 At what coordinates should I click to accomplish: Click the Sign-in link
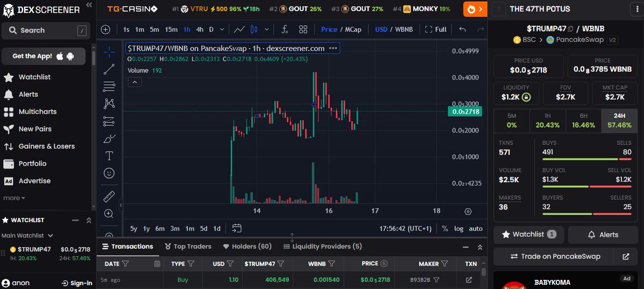77,283
